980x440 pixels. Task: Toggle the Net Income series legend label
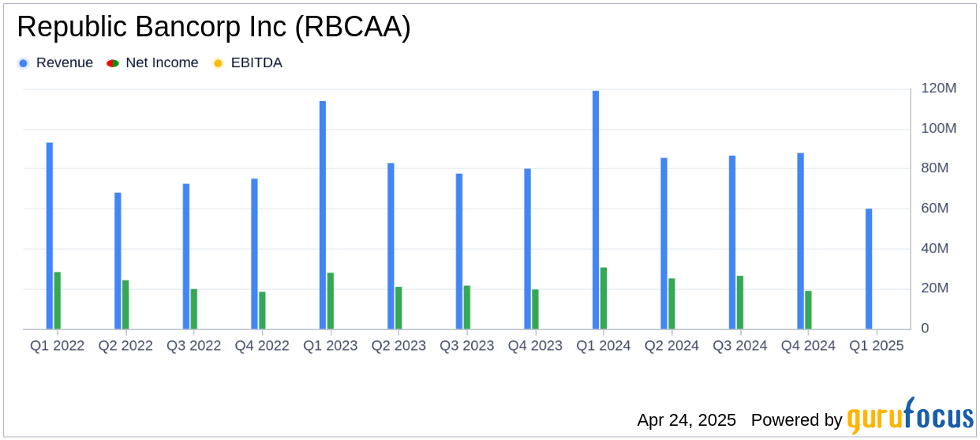coord(162,63)
